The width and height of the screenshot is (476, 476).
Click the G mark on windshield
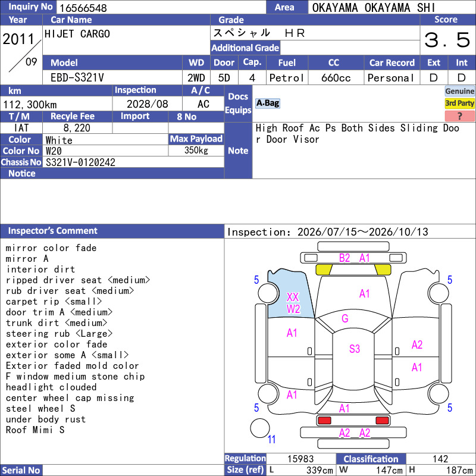(x=345, y=318)
